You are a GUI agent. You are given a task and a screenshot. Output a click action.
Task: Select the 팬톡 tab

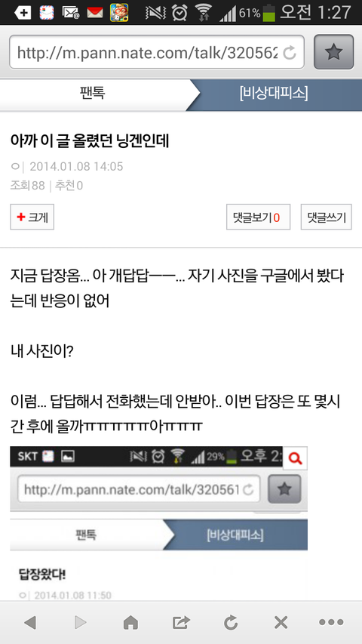pos(92,94)
